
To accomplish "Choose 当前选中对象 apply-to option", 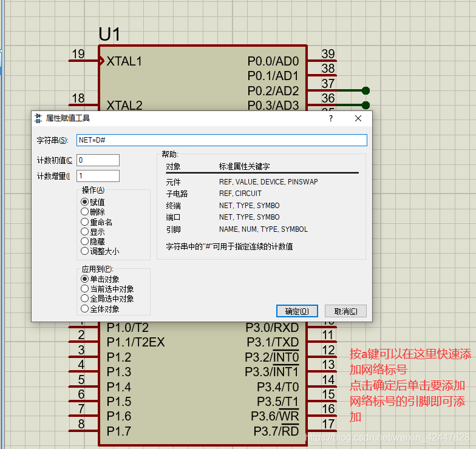I will click(x=107, y=289).
